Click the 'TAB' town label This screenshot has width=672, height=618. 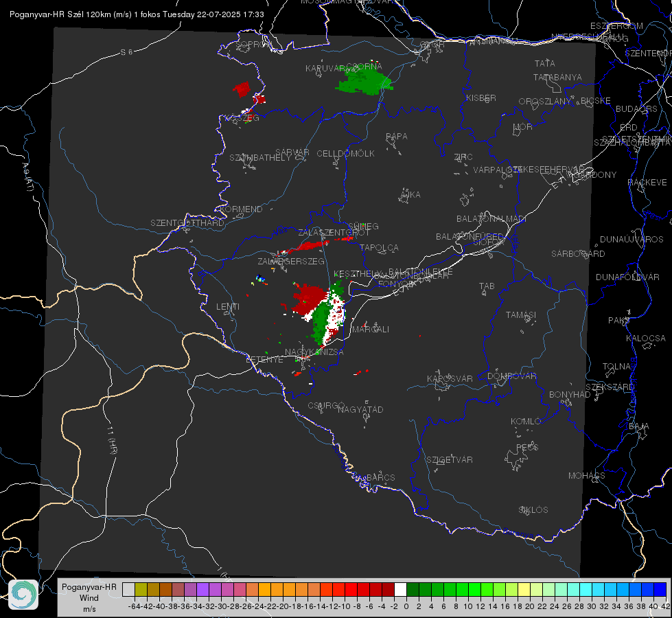click(487, 286)
